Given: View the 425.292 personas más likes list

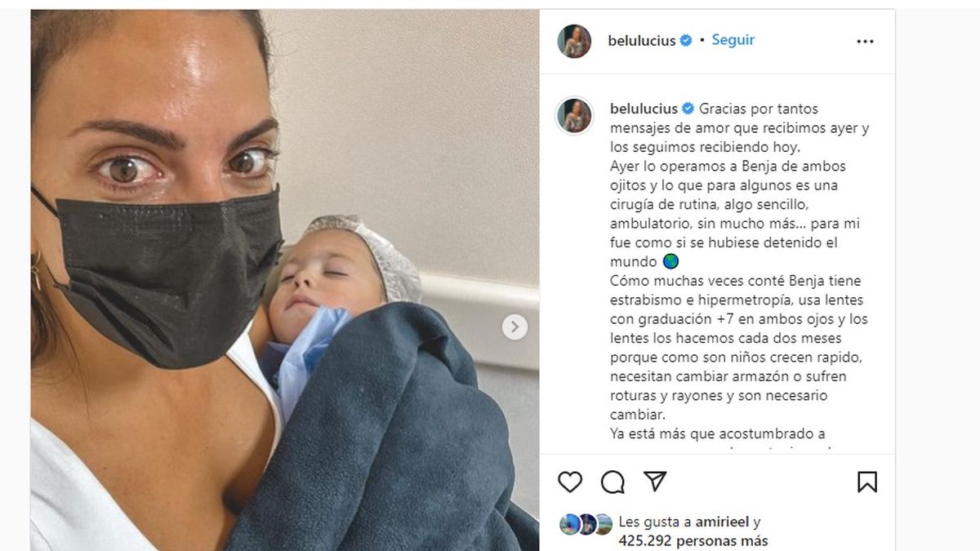Looking at the screenshot, I should [x=693, y=540].
